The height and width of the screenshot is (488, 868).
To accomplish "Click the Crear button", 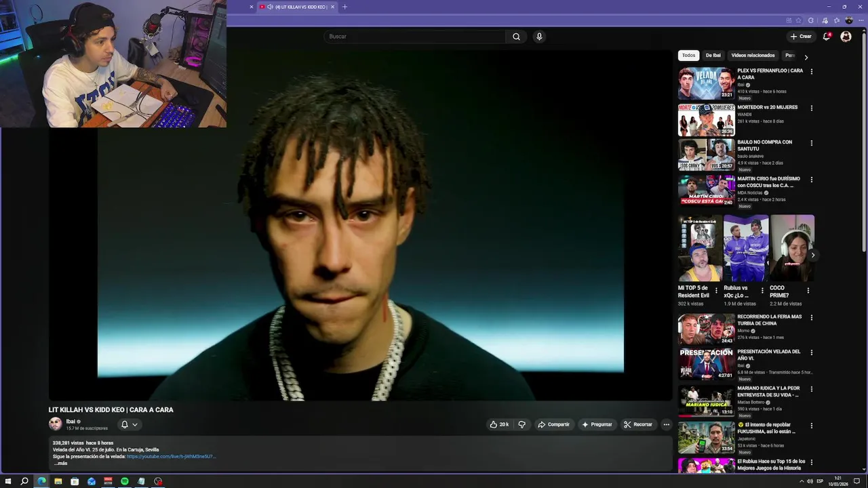I will pyautogui.click(x=801, y=37).
